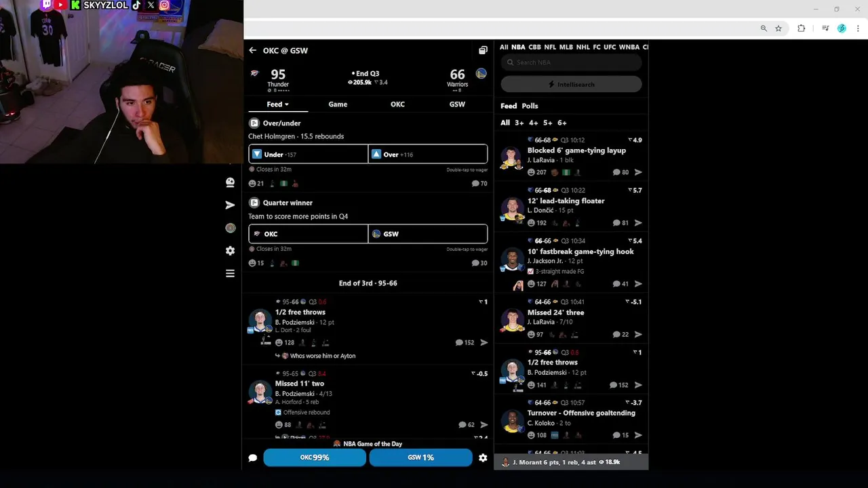Select the right panel Feed tab

point(509,106)
